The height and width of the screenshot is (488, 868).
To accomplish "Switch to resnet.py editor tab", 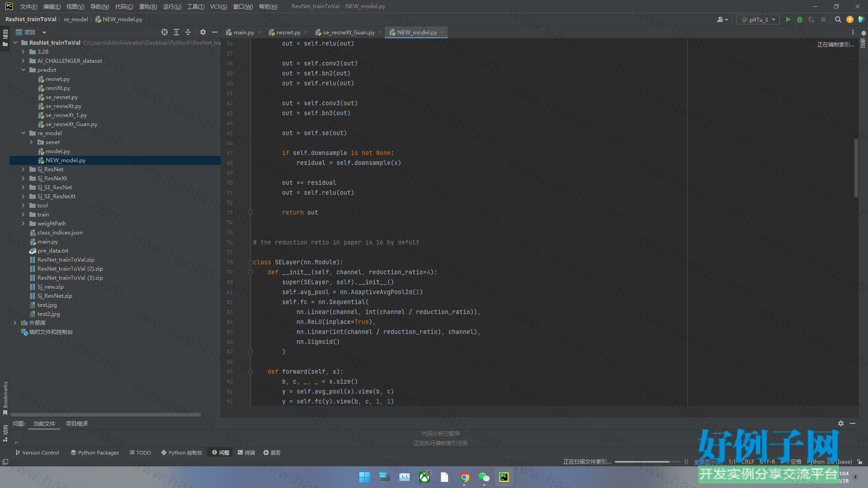I will (288, 32).
